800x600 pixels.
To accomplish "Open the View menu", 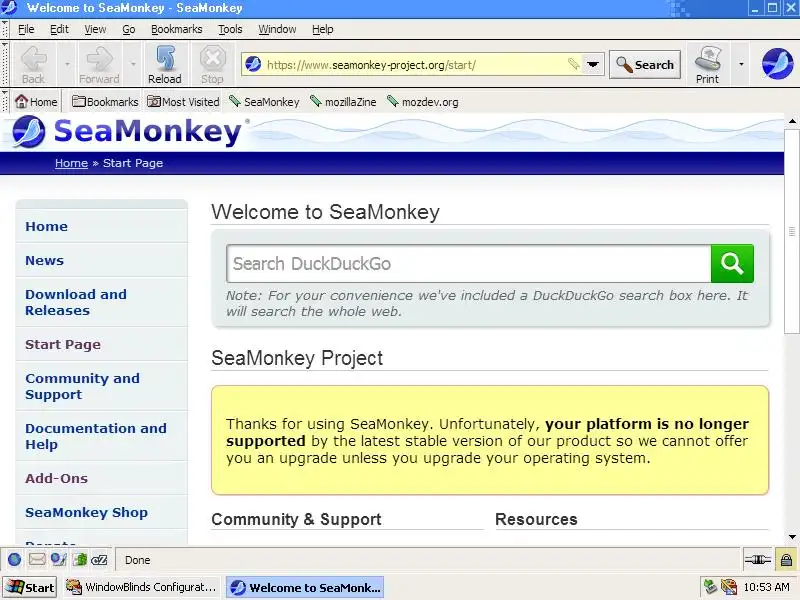I will [x=95, y=29].
